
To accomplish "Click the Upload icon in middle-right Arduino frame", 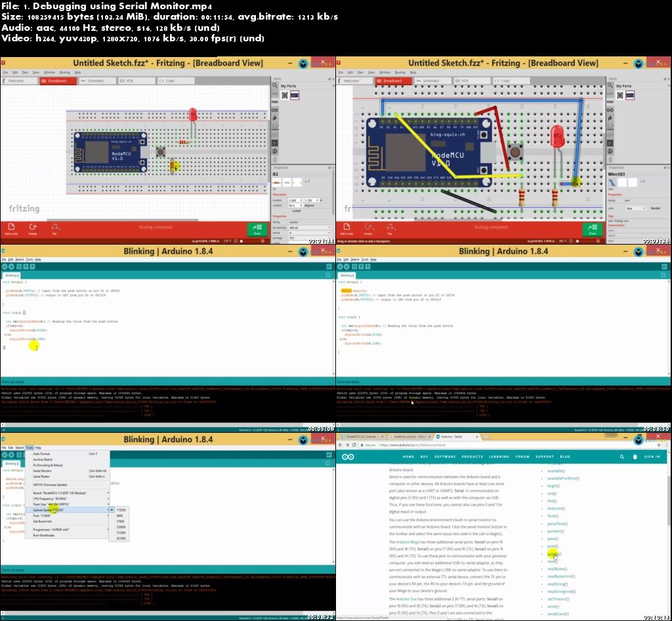I will tap(346, 266).
